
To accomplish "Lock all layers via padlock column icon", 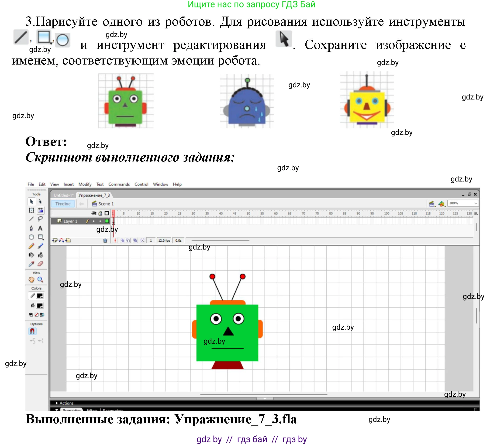I will 100,214.
